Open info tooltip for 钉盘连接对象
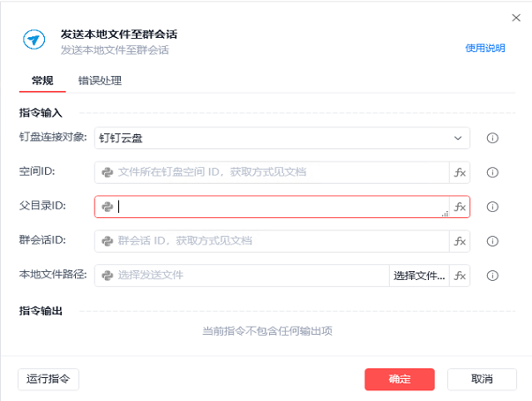The image size is (532, 401). (493, 138)
